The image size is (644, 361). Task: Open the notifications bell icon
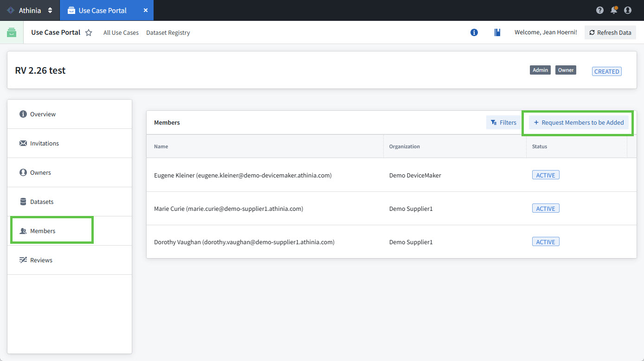click(614, 10)
